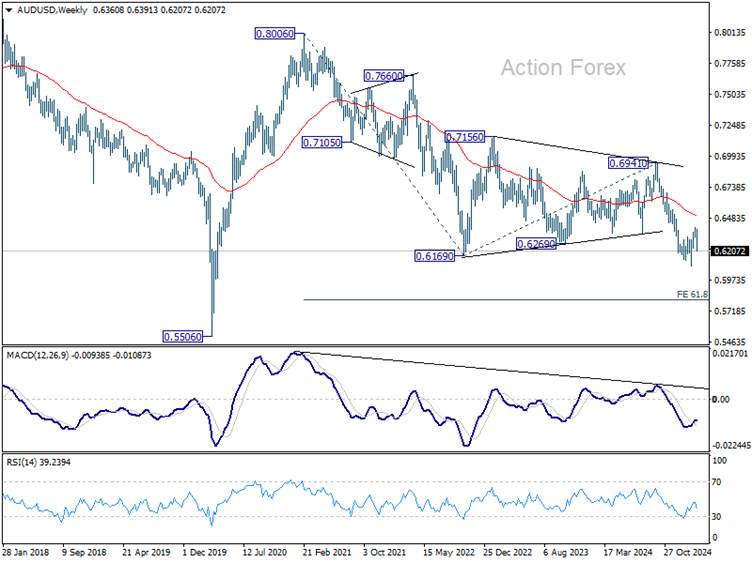Click the 0.80135 price axis value

click(x=730, y=33)
